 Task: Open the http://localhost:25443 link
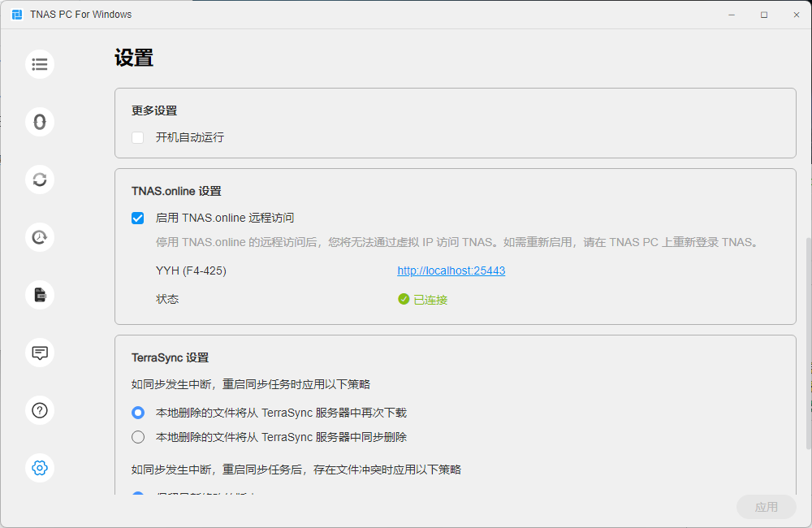(x=451, y=270)
